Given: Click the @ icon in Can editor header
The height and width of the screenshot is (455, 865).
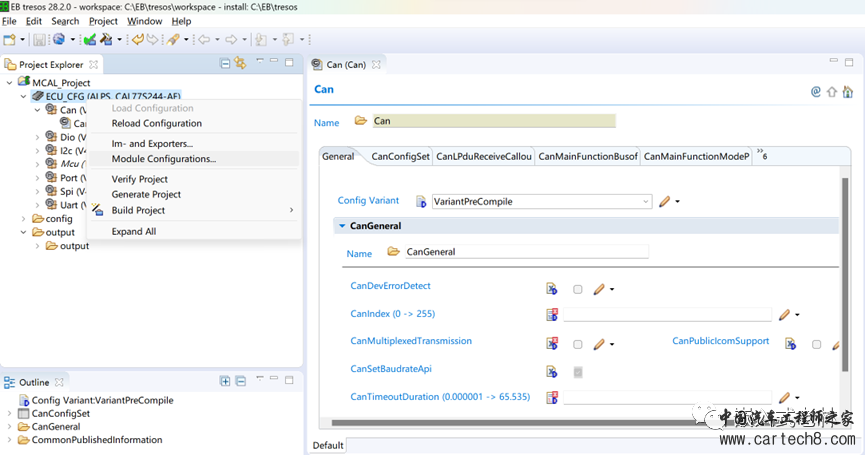Looking at the screenshot, I should (x=816, y=91).
